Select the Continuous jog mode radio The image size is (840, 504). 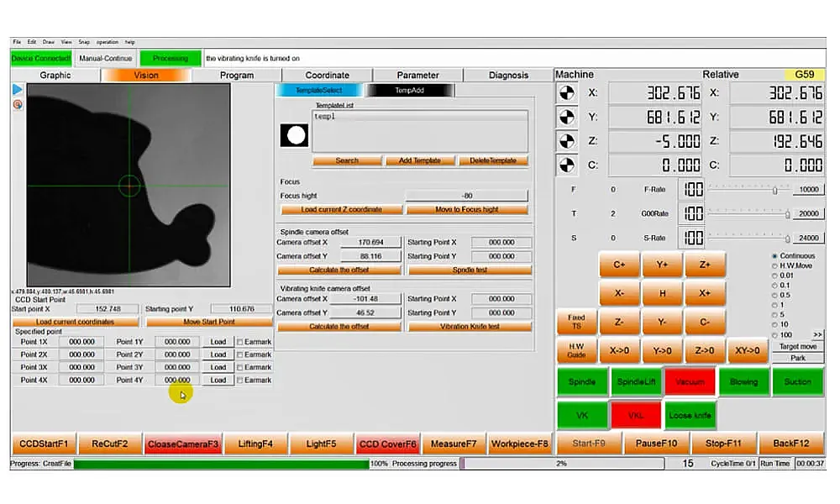coord(774,256)
